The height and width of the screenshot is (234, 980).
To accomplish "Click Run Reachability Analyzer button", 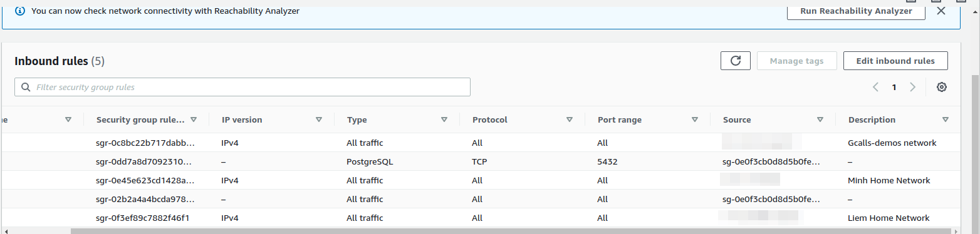I will [x=856, y=11].
